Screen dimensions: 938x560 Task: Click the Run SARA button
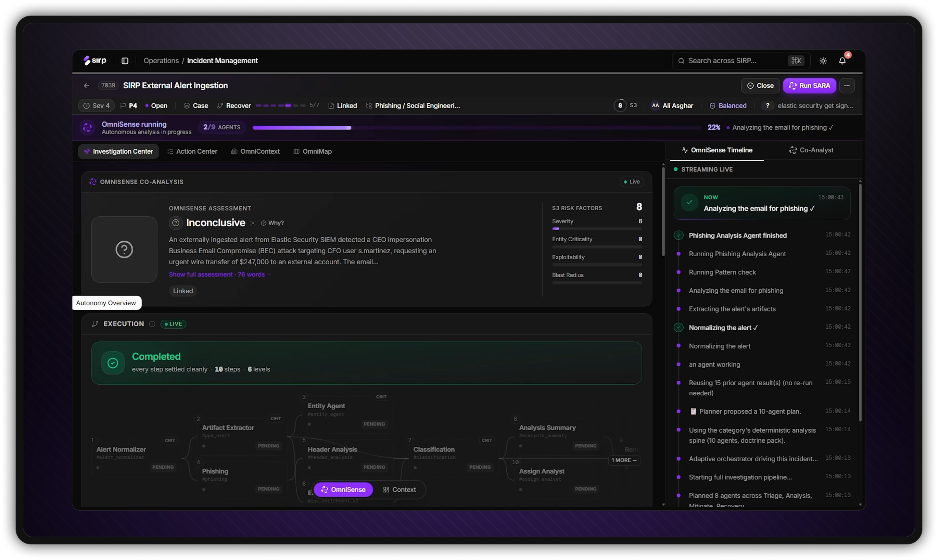click(809, 86)
